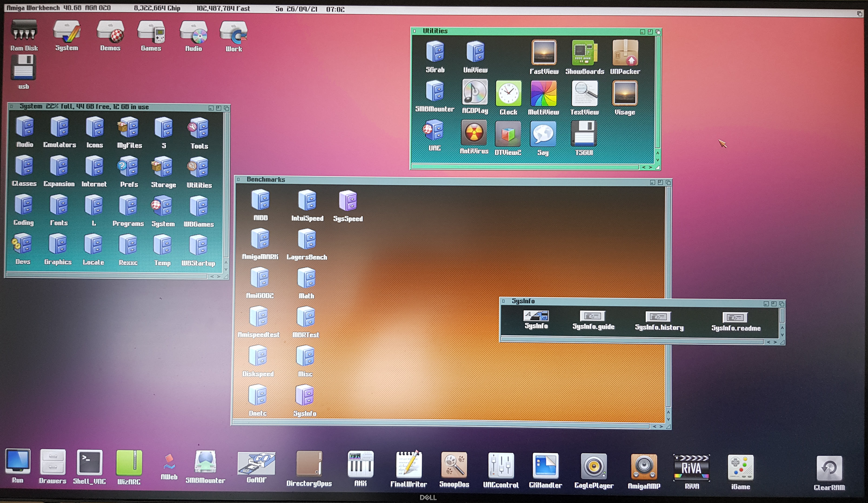Click the right scroll arrow of Utilities window

coord(650,167)
